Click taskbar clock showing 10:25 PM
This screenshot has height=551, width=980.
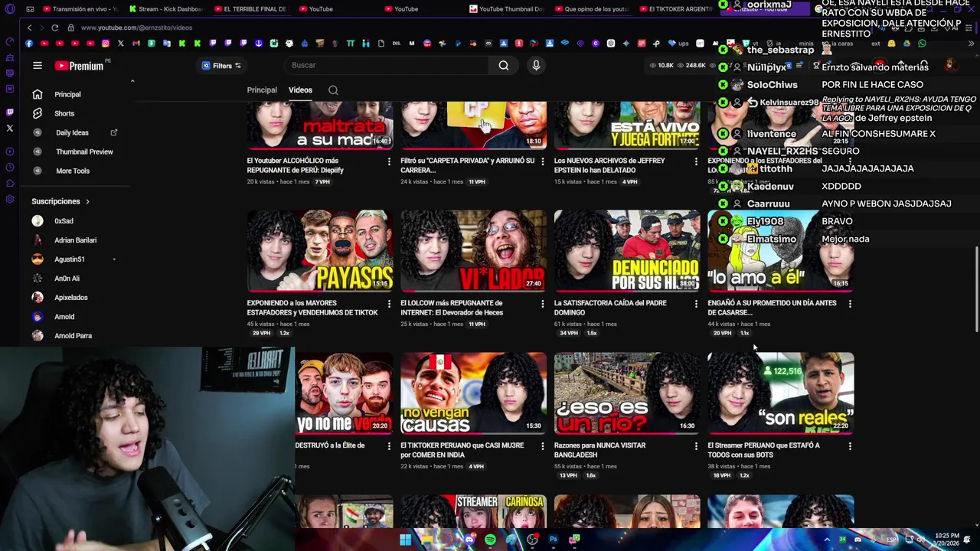point(946,540)
